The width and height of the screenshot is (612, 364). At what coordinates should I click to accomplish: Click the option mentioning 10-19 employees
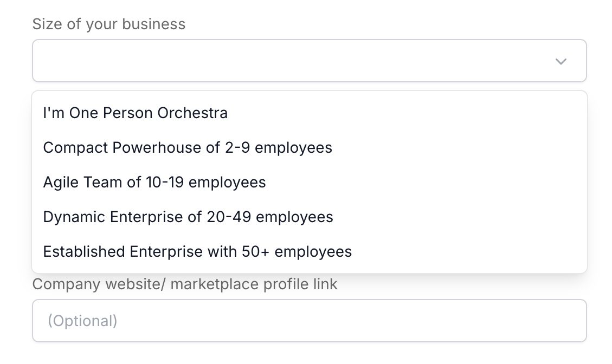(x=154, y=182)
